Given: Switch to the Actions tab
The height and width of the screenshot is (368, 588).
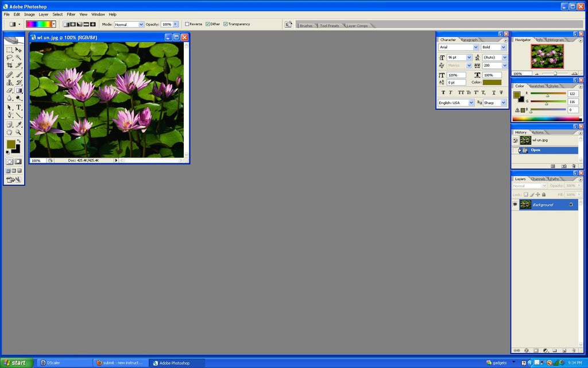Looking at the screenshot, I should [x=537, y=133].
